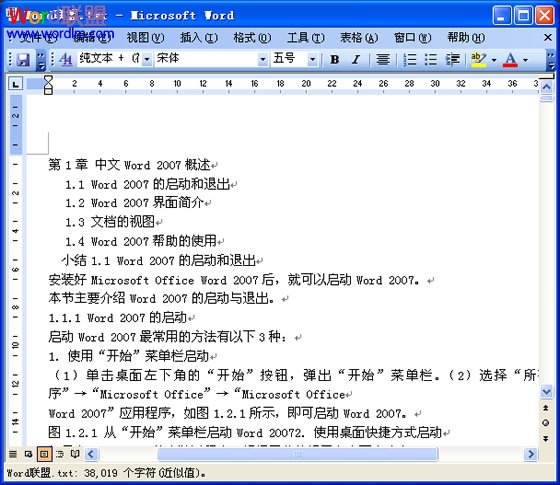Switch to Normal view
Image resolution: width=560 pixels, height=485 pixels.
pyautogui.click(x=13, y=454)
